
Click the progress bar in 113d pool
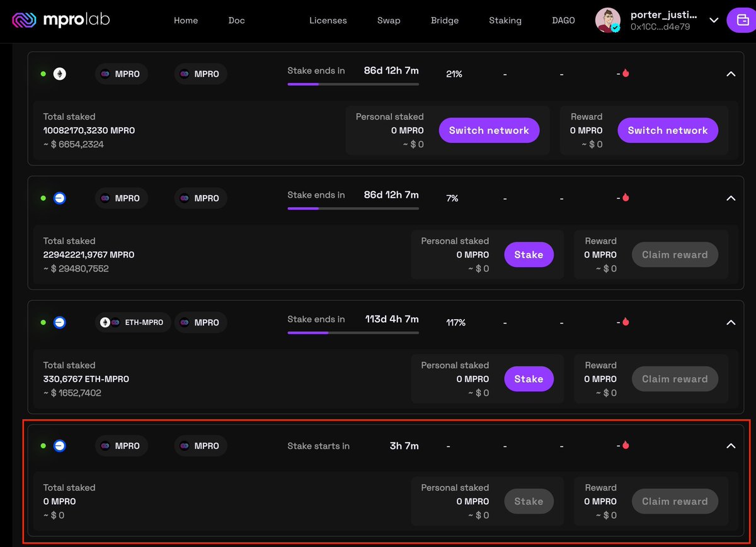(x=353, y=332)
